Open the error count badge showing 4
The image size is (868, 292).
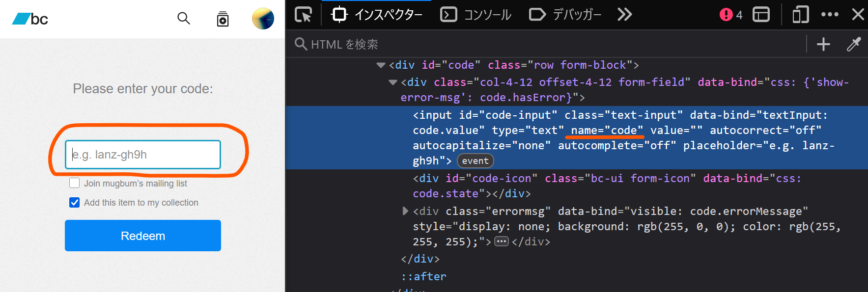(x=731, y=15)
